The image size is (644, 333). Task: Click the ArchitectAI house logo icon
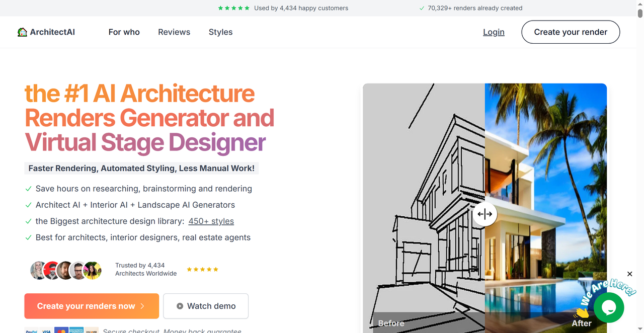(22, 32)
